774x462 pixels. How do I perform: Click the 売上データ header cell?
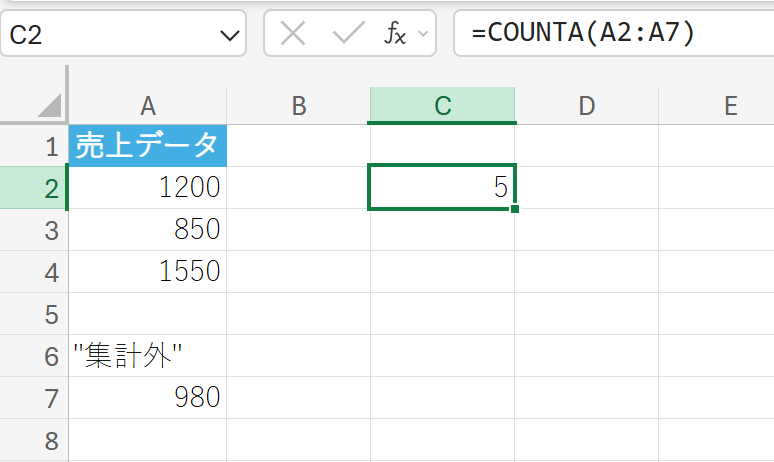[x=148, y=146]
